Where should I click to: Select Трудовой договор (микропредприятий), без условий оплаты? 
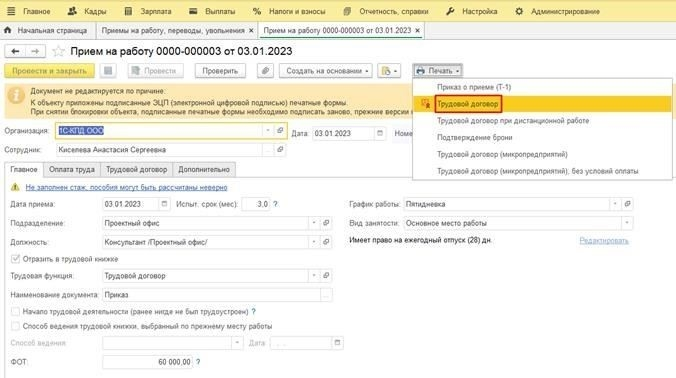[542, 171]
